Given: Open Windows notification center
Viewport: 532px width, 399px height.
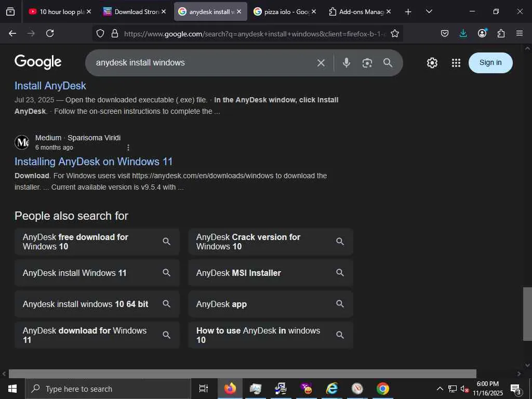Looking at the screenshot, I should point(516,389).
